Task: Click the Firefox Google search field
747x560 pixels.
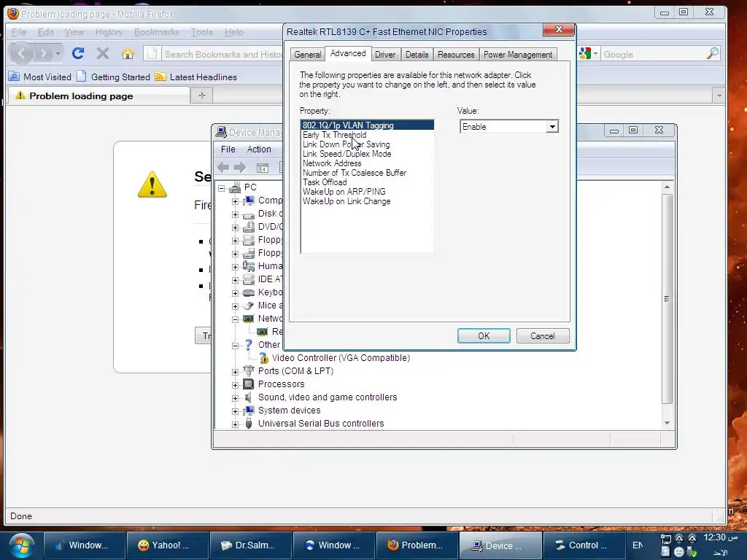Action: click(653, 54)
